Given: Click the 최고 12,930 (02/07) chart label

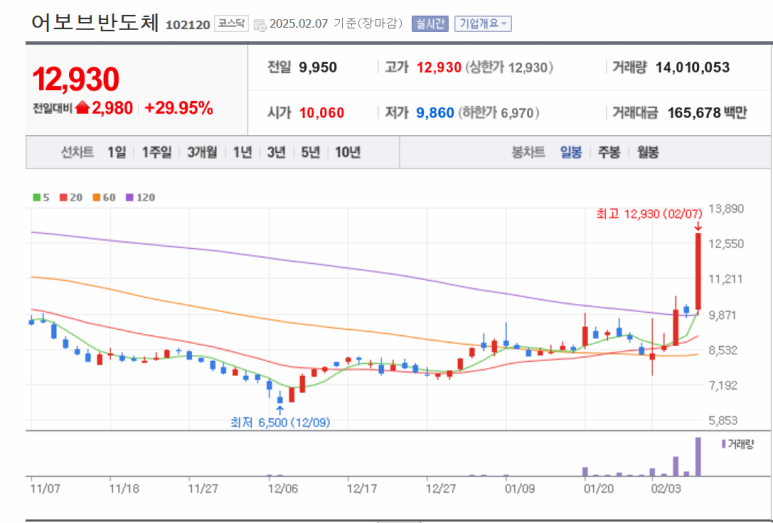Looking at the screenshot, I should coord(649,214).
